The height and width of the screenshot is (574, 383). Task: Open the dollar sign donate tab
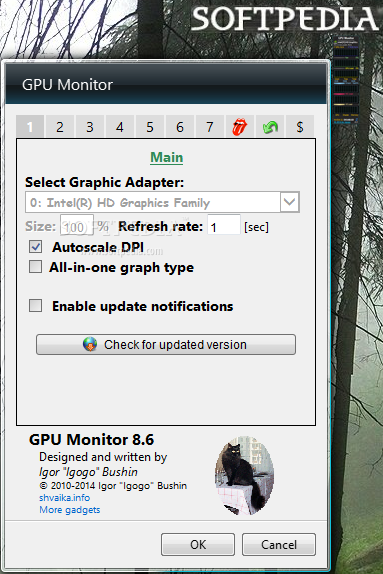(300, 127)
